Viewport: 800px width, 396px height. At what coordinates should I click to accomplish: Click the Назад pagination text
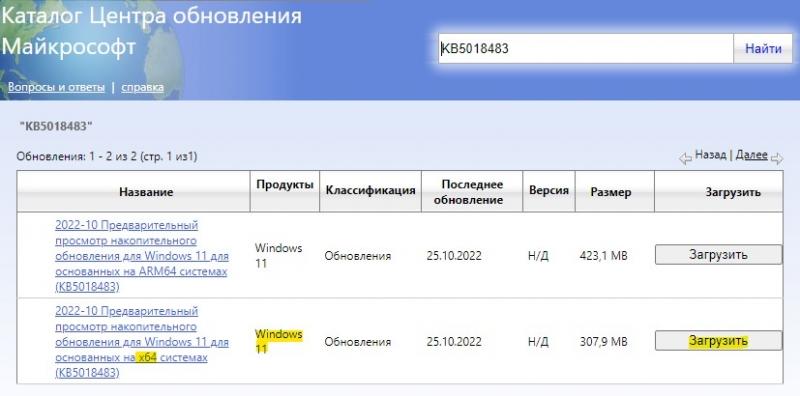click(x=710, y=155)
